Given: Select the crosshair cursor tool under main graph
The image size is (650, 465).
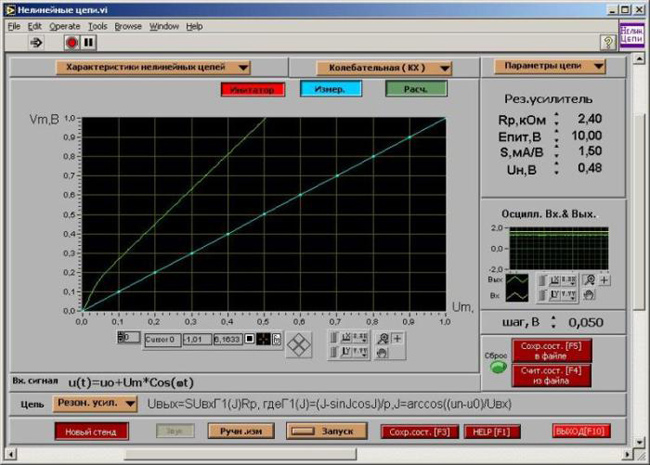Looking at the screenshot, I should [398, 339].
